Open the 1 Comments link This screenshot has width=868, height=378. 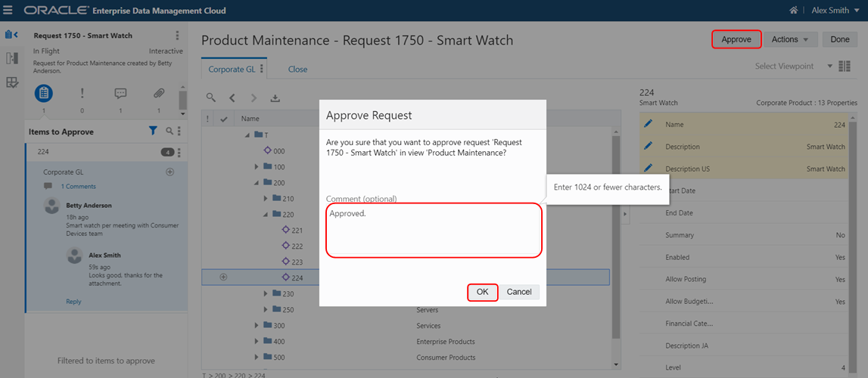click(78, 186)
